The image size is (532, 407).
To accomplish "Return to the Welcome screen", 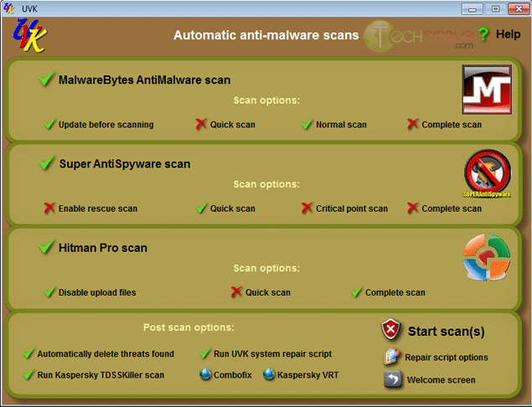I will [x=441, y=380].
